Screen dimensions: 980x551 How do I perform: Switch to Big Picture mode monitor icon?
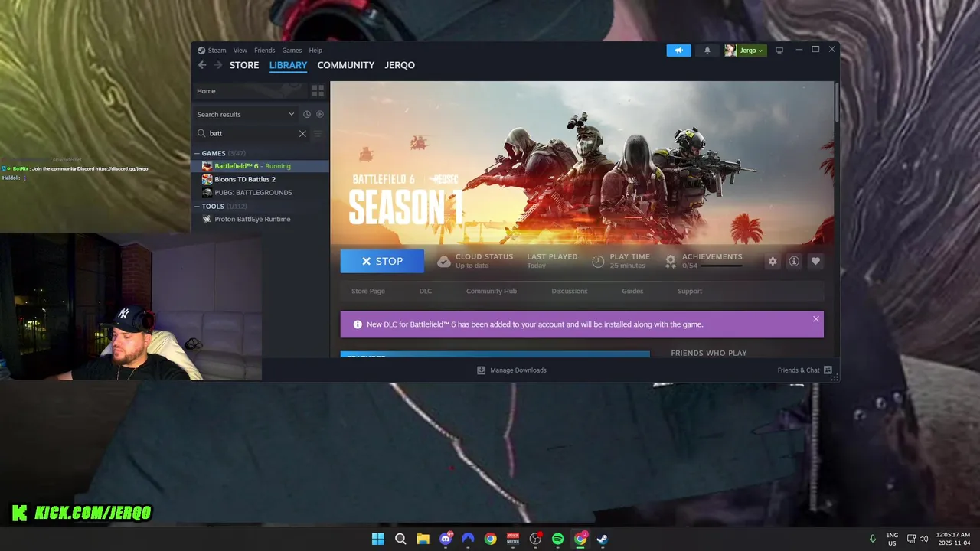(x=779, y=51)
